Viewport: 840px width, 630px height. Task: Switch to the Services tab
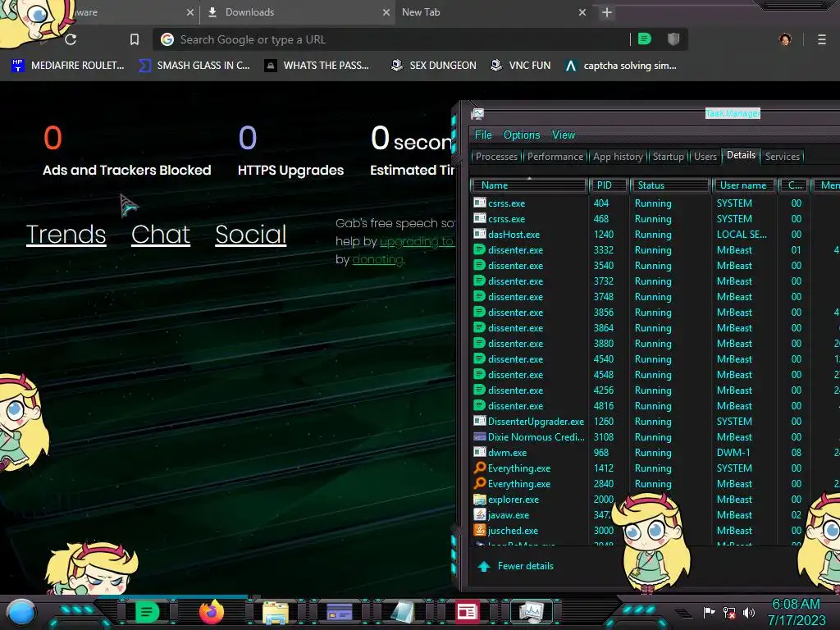click(x=782, y=157)
